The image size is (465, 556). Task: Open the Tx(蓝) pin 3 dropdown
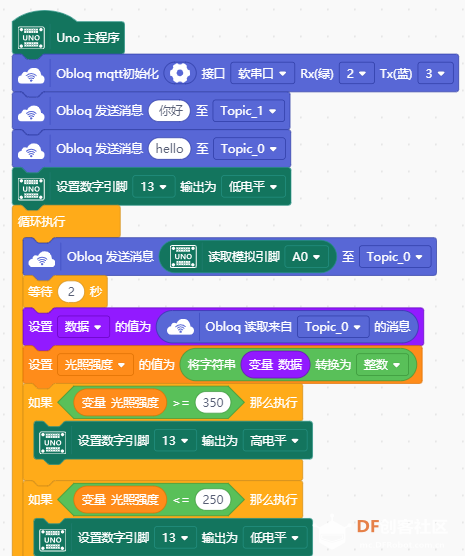pos(435,73)
